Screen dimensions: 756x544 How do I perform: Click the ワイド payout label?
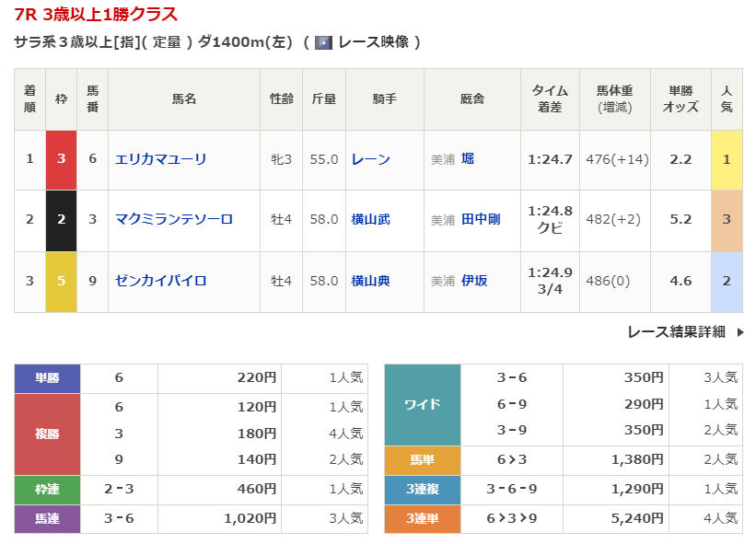[422, 404]
